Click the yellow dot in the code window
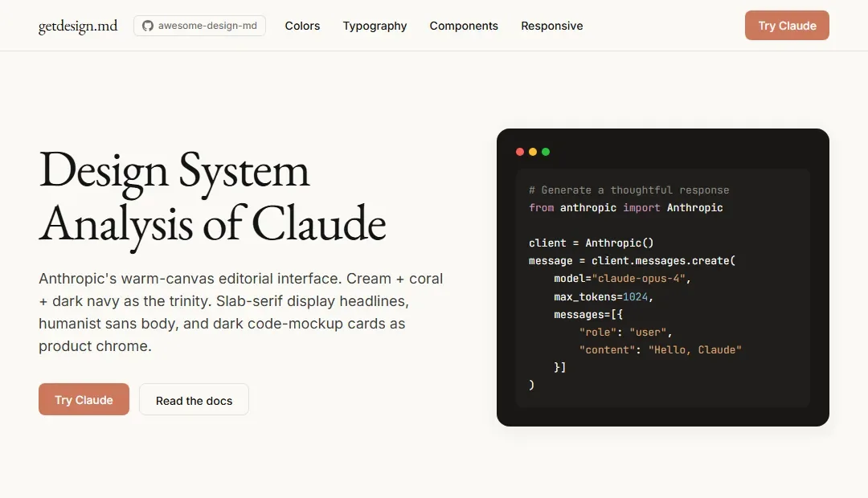The image size is (868, 498). coord(533,152)
